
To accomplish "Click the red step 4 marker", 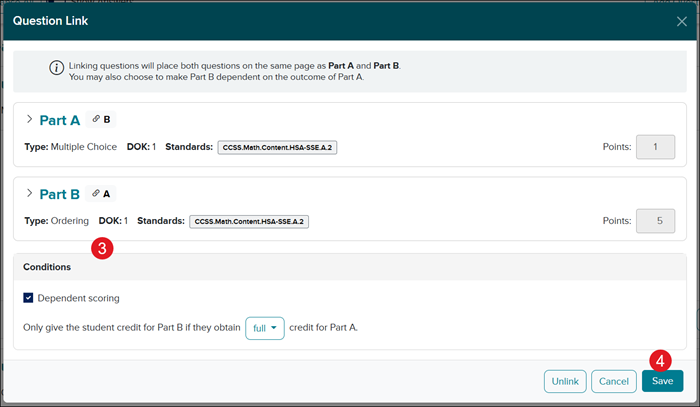I will click(659, 359).
